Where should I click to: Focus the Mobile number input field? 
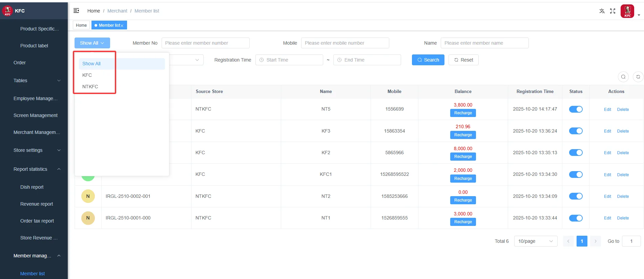345,43
